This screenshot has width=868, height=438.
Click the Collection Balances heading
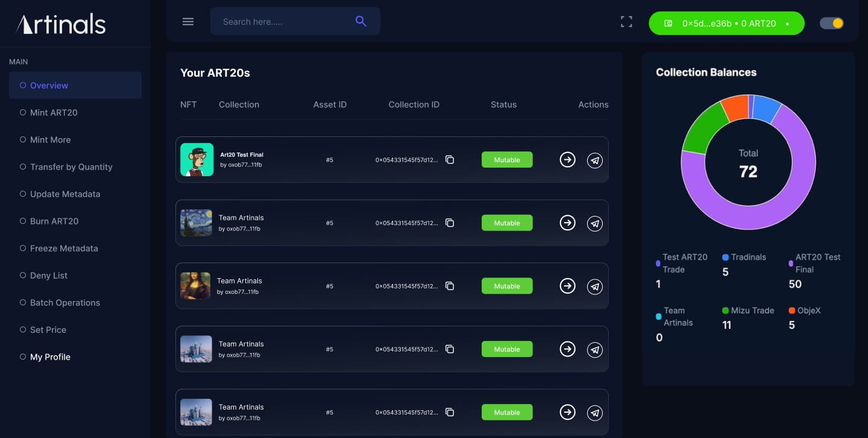tap(706, 72)
